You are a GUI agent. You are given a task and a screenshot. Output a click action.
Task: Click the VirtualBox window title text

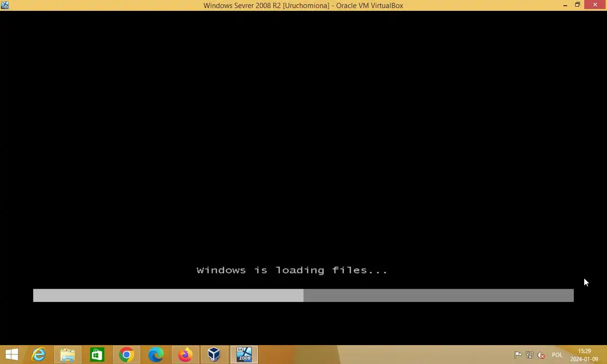coord(303,6)
